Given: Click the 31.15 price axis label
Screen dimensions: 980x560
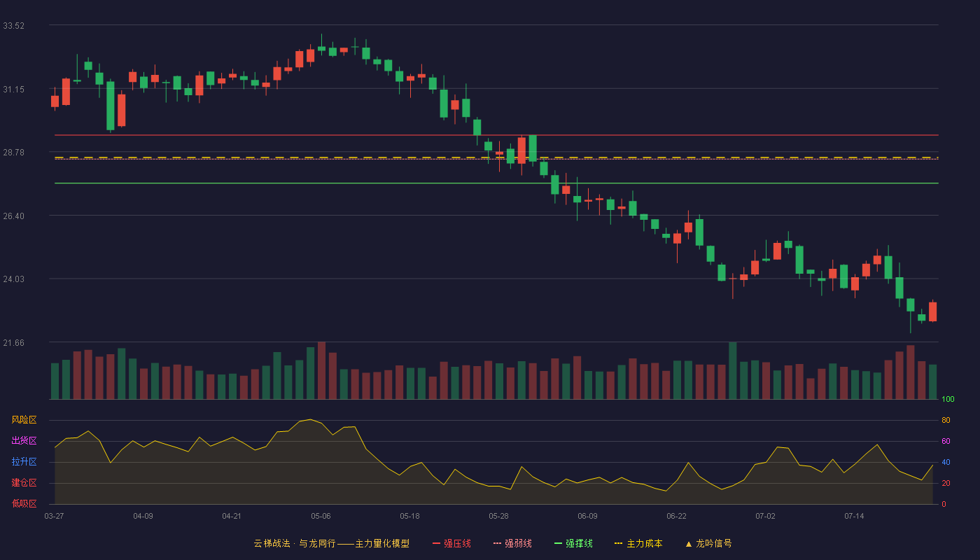Looking at the screenshot, I should click(x=14, y=90).
